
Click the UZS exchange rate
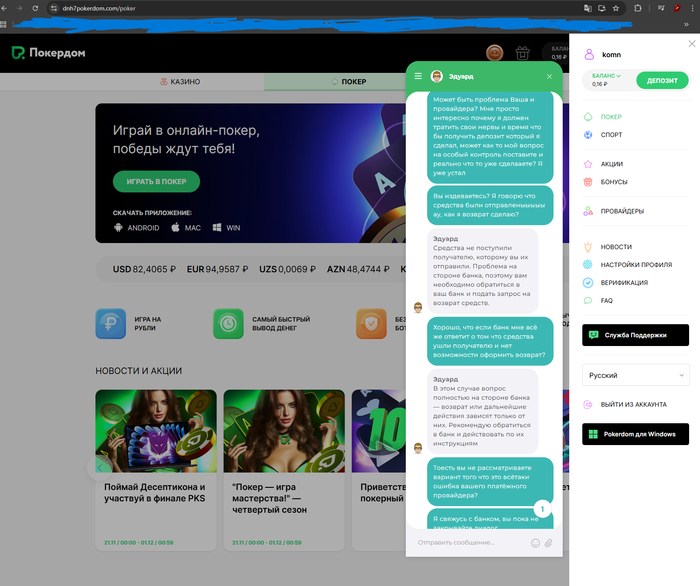pos(288,269)
